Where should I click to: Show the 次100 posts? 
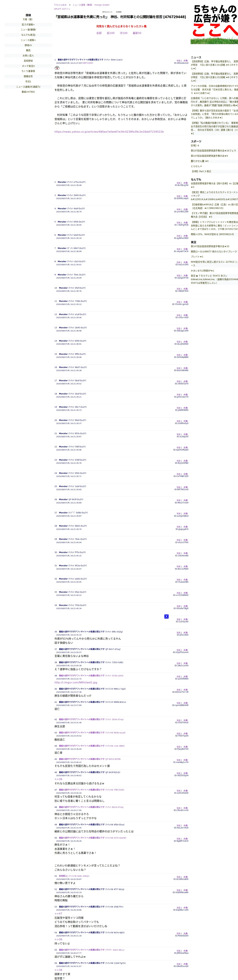click(123, 33)
